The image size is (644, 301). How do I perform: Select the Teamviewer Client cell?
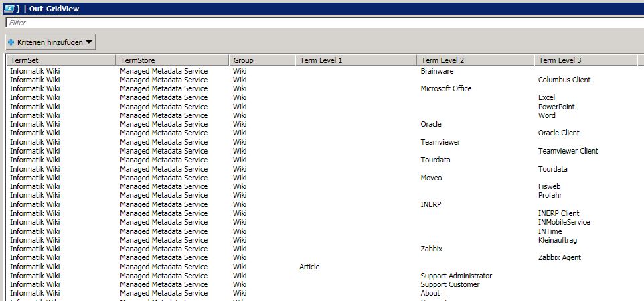click(568, 151)
